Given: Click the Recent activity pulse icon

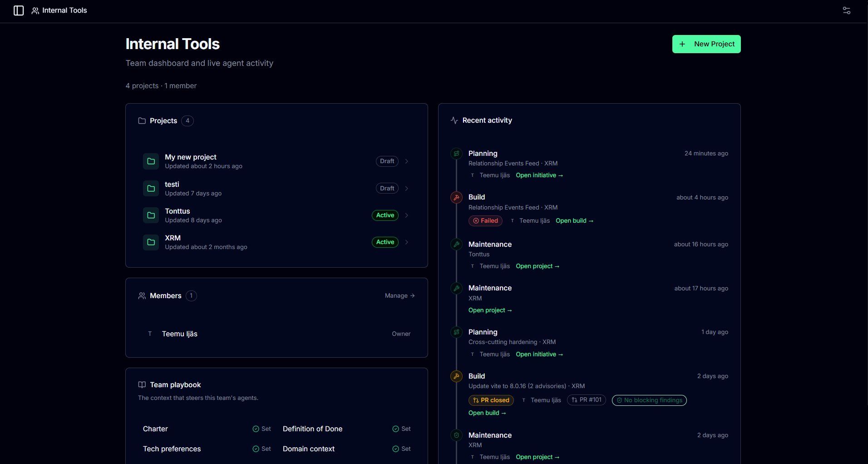Looking at the screenshot, I should pyautogui.click(x=454, y=120).
